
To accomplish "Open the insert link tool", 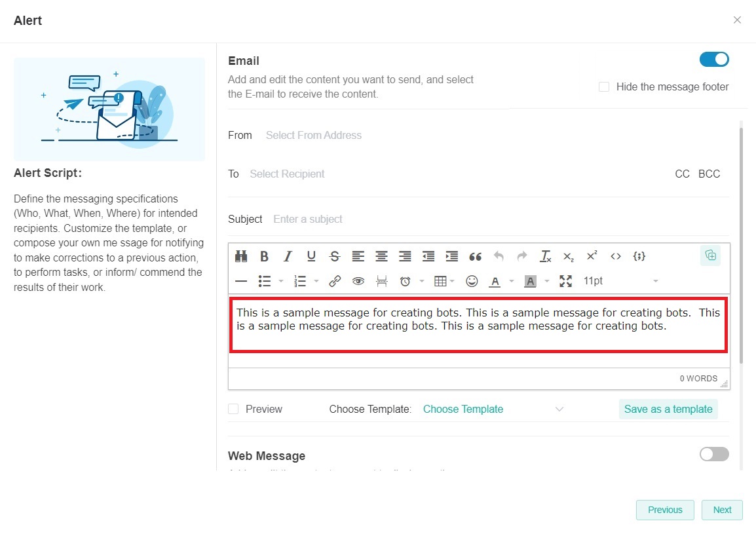I will pyautogui.click(x=335, y=281).
